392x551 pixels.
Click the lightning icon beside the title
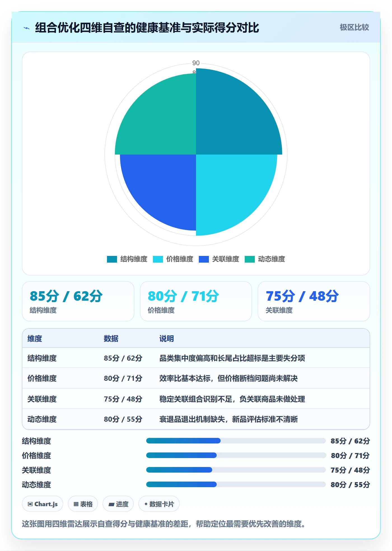coord(27,28)
